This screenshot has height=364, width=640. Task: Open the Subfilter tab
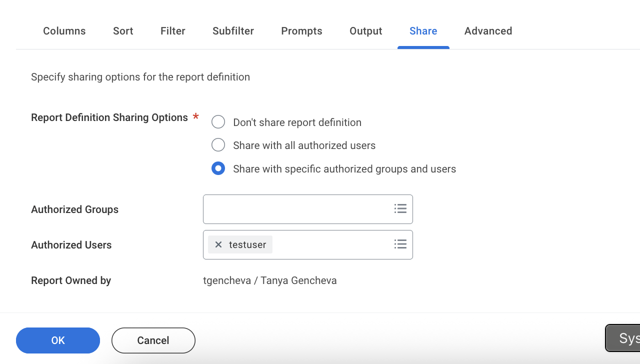[x=233, y=31]
